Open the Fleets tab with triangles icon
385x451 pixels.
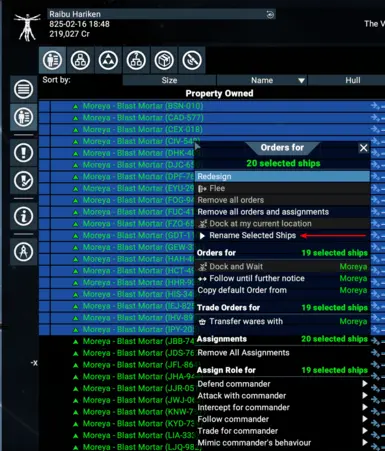(108, 60)
